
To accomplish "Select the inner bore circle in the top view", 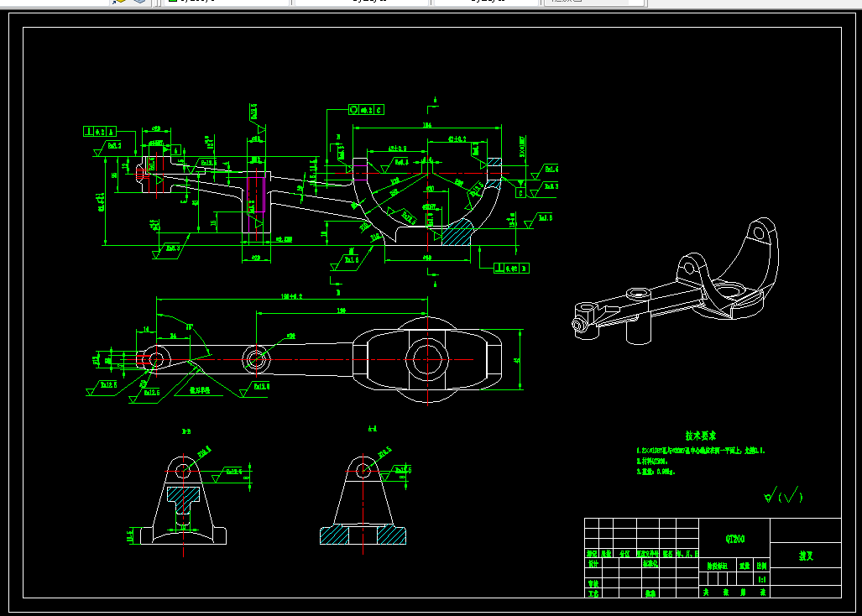I will pyautogui.click(x=427, y=359).
